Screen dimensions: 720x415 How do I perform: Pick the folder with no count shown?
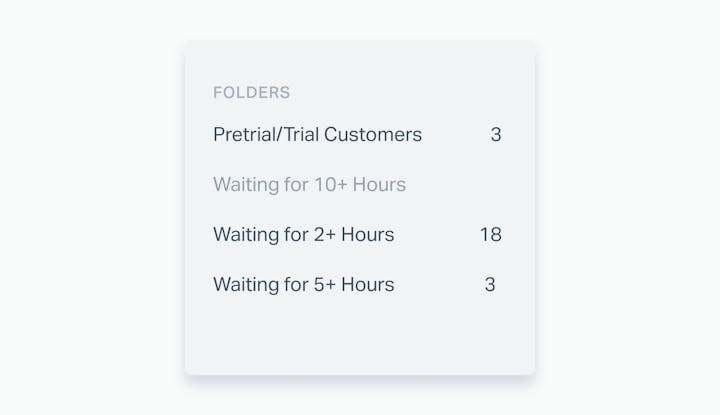point(309,185)
